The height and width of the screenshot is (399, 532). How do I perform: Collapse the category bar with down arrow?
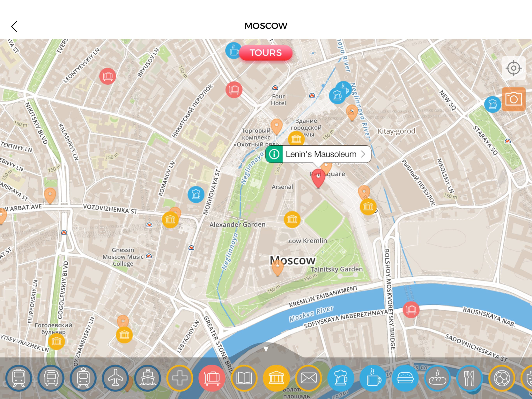coord(266,349)
